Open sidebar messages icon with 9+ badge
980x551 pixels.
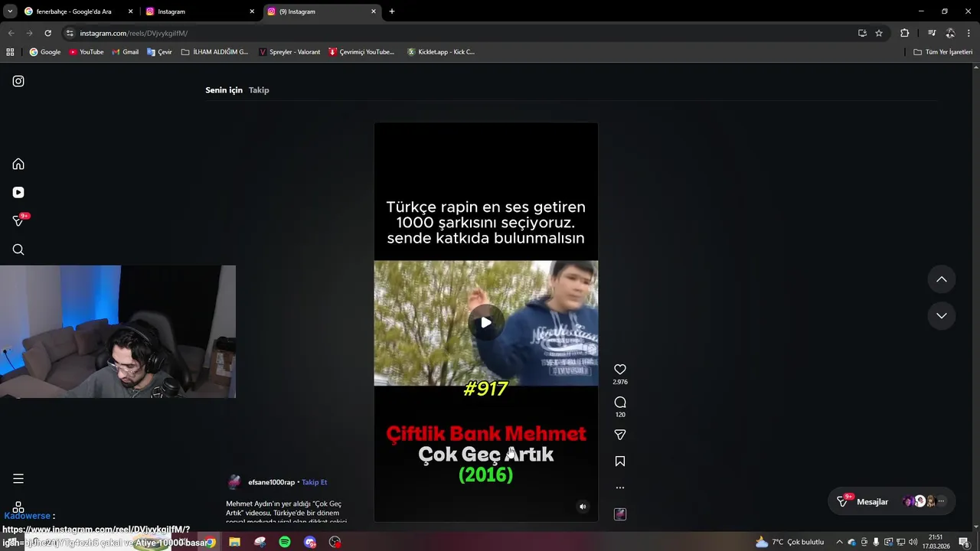point(19,220)
